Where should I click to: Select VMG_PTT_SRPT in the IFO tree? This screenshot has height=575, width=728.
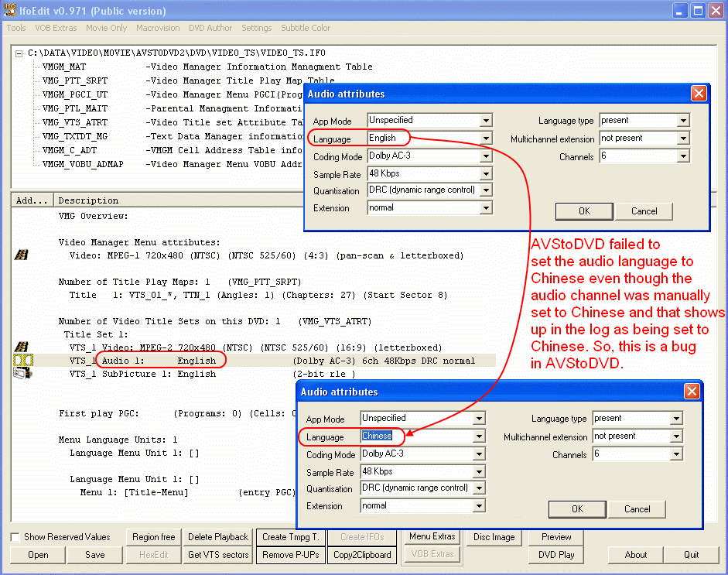(75, 80)
